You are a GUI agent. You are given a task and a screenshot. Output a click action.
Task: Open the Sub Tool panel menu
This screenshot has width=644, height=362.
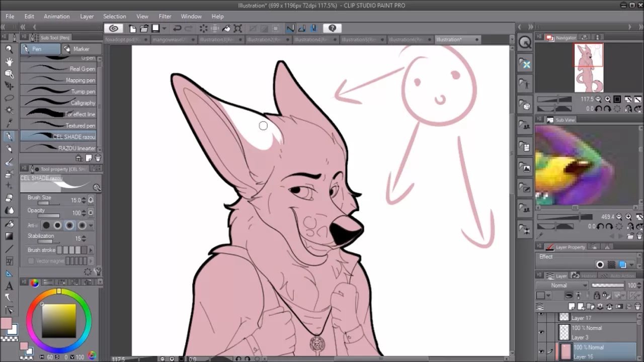pos(24,38)
